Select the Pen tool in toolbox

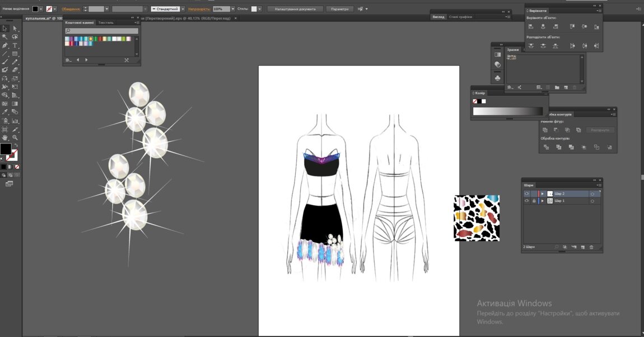[5, 45]
